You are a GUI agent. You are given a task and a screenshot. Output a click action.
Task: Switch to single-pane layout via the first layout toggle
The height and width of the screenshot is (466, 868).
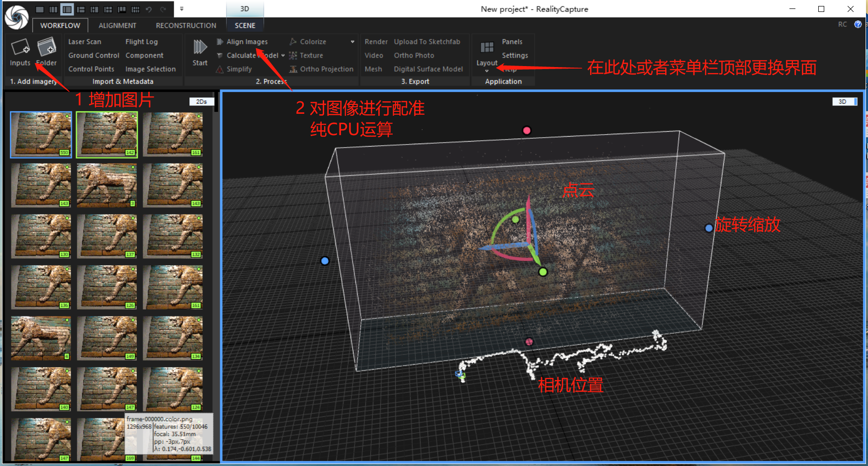pos(39,8)
